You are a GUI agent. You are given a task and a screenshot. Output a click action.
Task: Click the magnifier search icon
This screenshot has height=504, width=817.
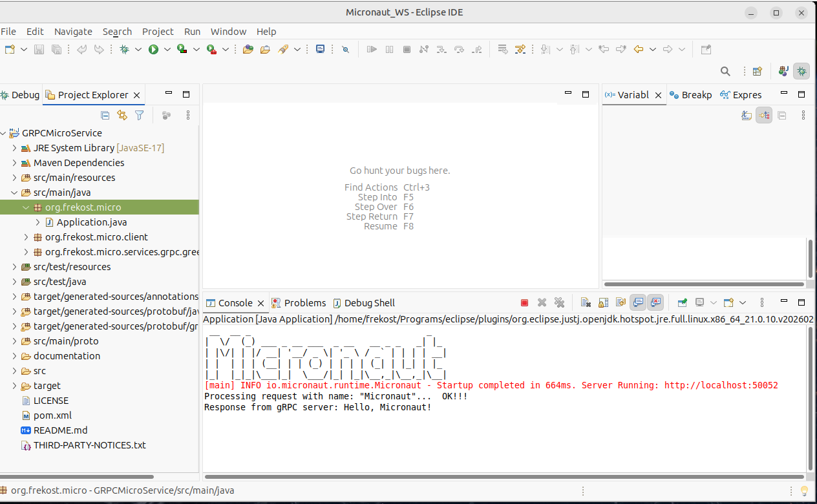click(726, 71)
